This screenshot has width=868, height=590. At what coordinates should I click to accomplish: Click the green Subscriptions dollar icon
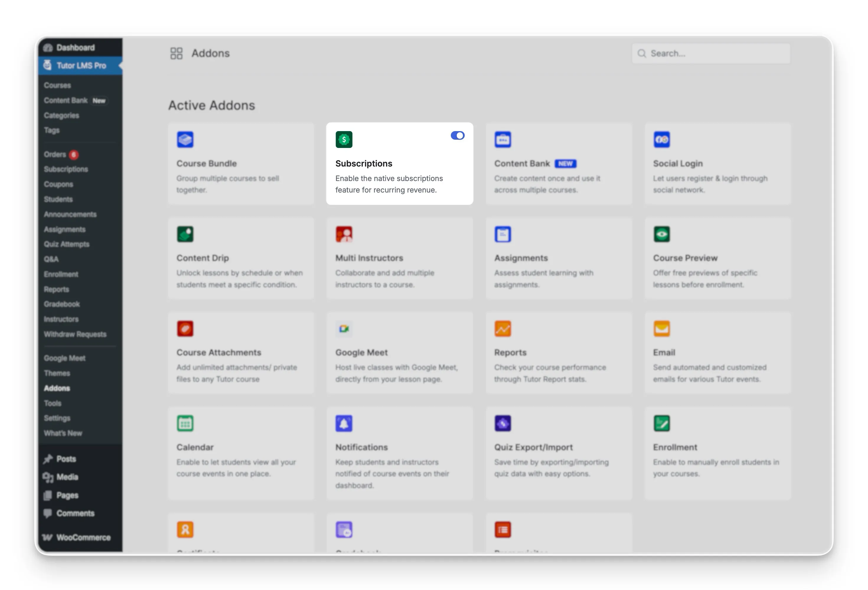pyautogui.click(x=344, y=139)
